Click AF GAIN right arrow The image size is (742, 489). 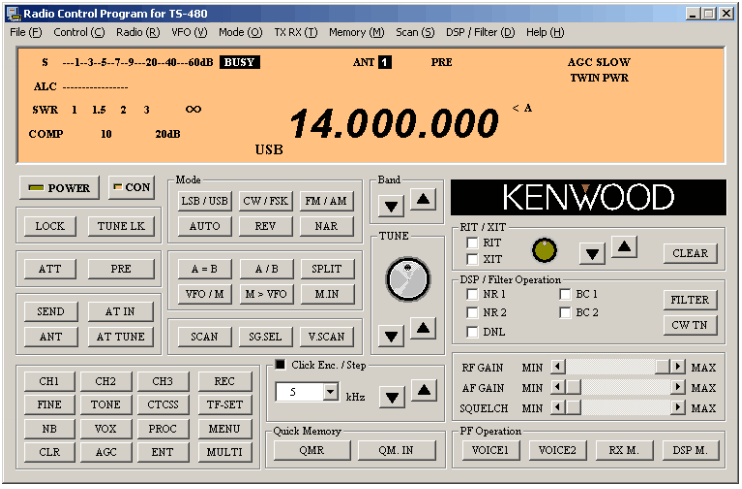coord(678,387)
